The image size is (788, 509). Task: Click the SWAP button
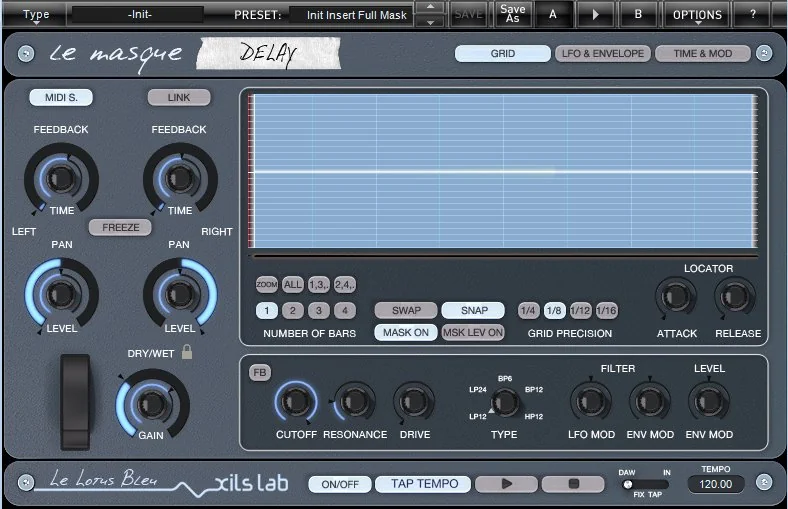click(406, 310)
